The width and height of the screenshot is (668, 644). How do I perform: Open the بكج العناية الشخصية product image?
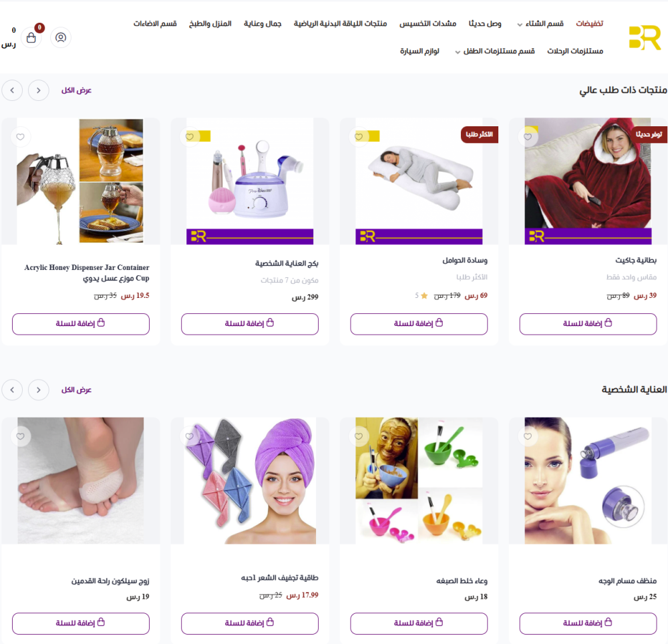coord(250,181)
